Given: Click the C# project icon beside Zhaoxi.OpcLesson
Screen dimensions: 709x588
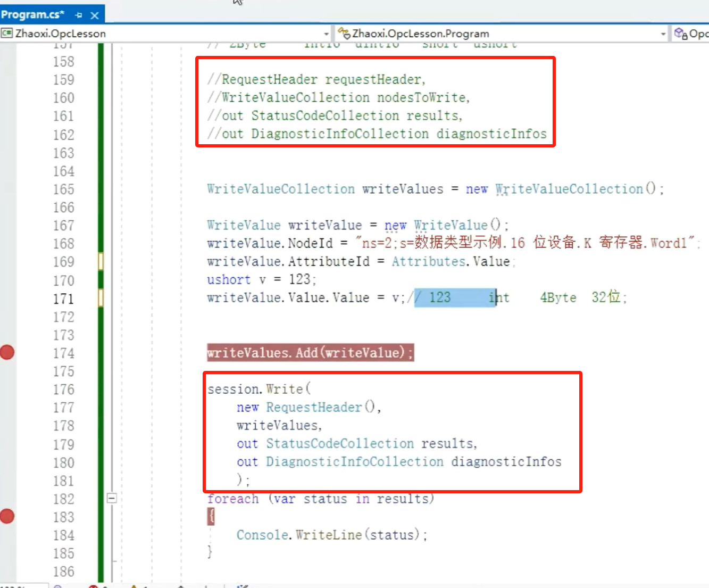Looking at the screenshot, I should click(x=7, y=34).
